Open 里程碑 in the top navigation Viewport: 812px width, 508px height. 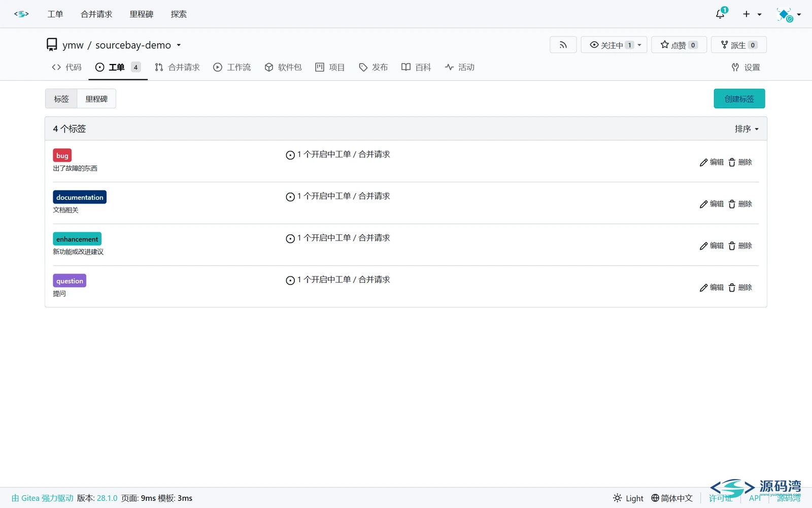[x=141, y=14]
